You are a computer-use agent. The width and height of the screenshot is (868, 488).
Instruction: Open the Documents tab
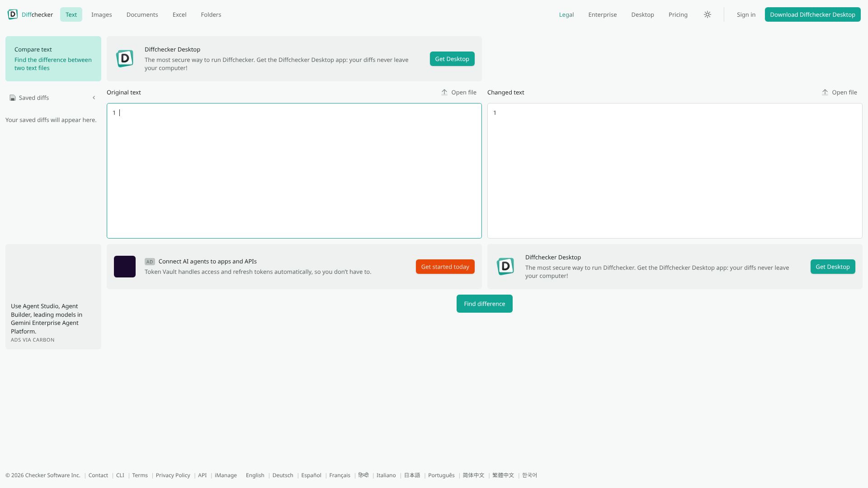[x=142, y=14]
